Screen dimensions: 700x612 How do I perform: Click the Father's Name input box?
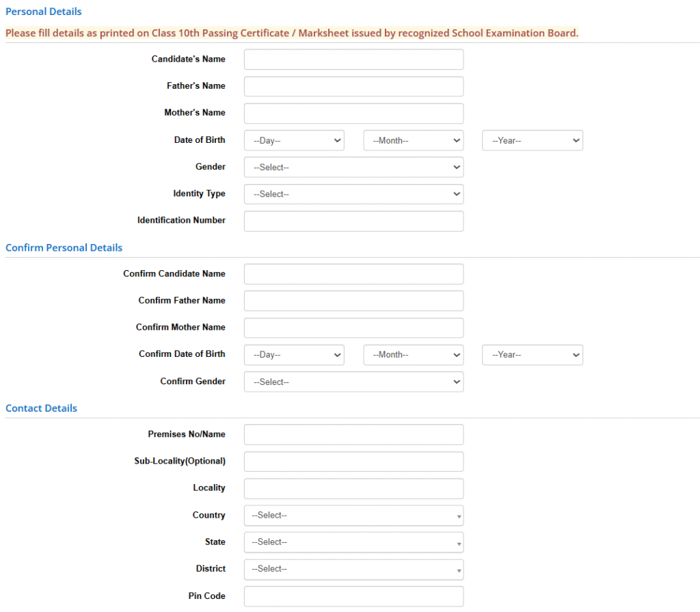pyautogui.click(x=353, y=86)
